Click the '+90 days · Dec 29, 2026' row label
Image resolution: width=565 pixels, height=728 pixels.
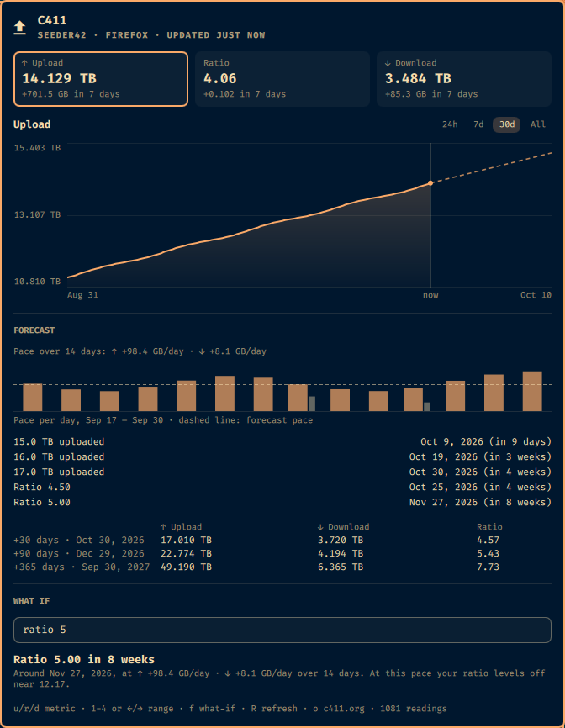coord(79,553)
